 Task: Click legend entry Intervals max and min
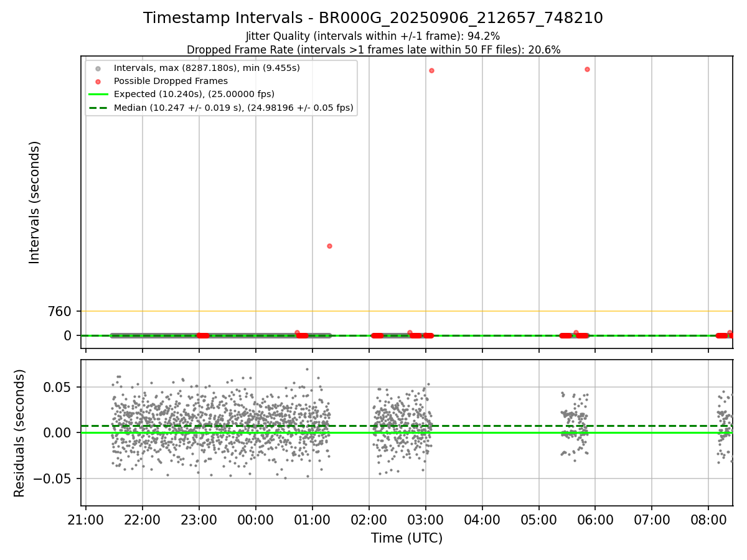(207, 68)
